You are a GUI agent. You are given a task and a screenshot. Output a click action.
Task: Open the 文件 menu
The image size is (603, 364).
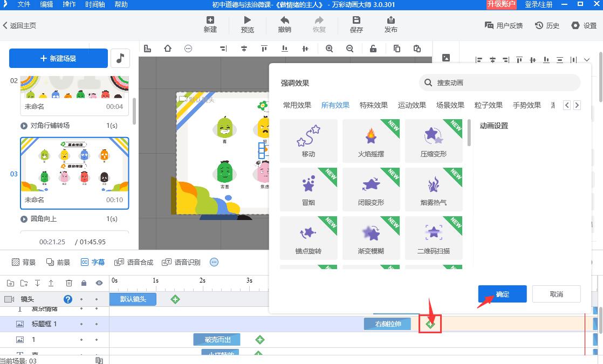point(23,4)
